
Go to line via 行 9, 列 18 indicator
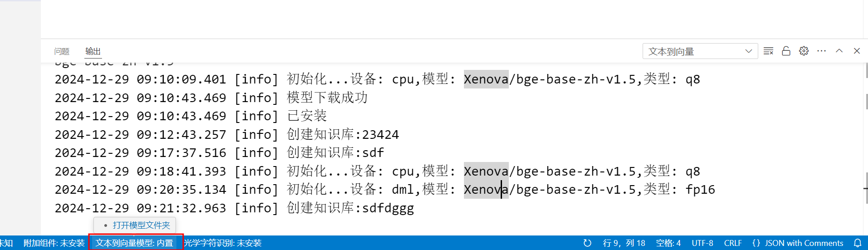[624, 243]
